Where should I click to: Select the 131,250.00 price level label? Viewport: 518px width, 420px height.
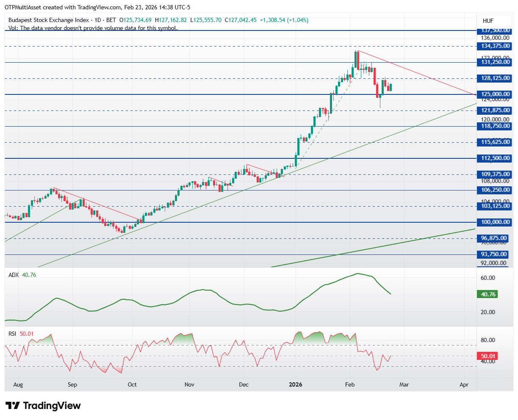pyautogui.click(x=494, y=62)
